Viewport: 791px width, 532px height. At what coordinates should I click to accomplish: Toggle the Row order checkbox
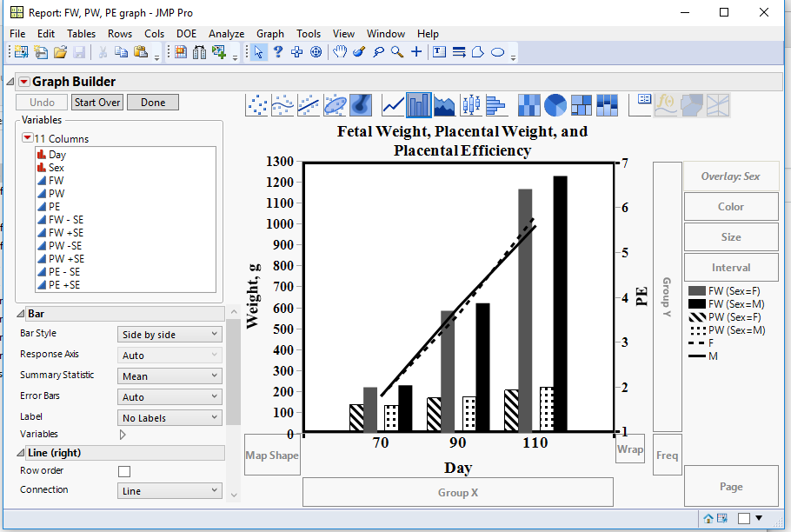pyautogui.click(x=123, y=469)
